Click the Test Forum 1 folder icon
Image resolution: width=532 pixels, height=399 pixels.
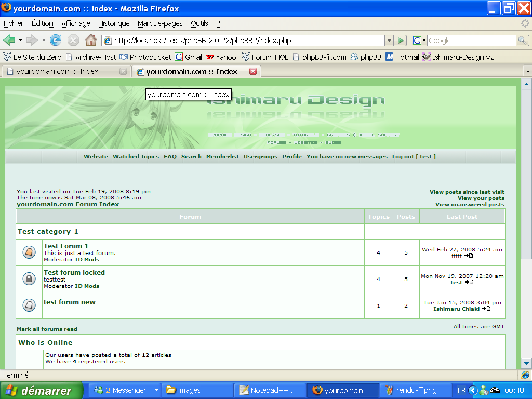(29, 252)
